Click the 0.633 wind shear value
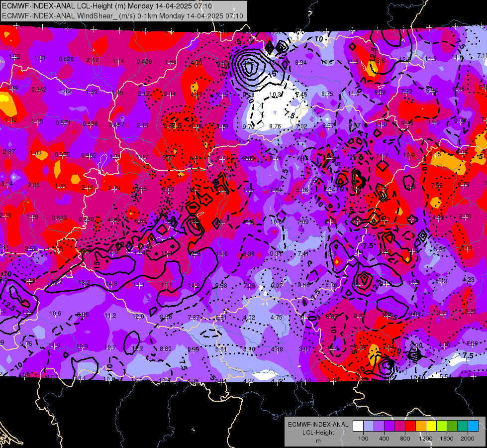 59,218
